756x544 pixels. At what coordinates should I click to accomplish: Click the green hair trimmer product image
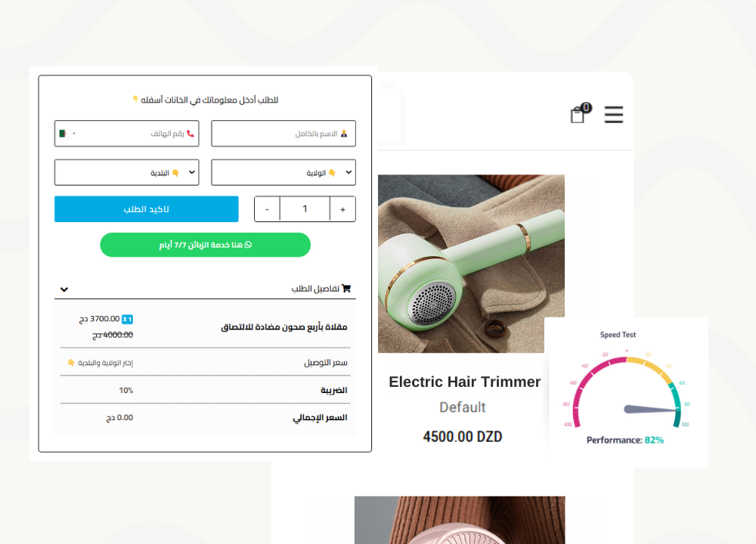coord(471,264)
